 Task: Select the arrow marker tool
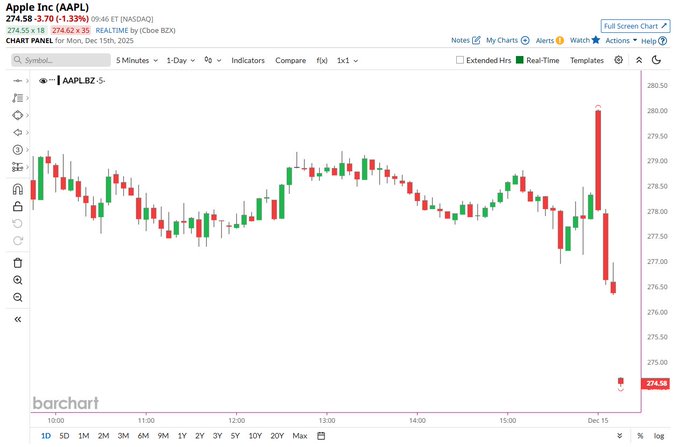coord(17,132)
